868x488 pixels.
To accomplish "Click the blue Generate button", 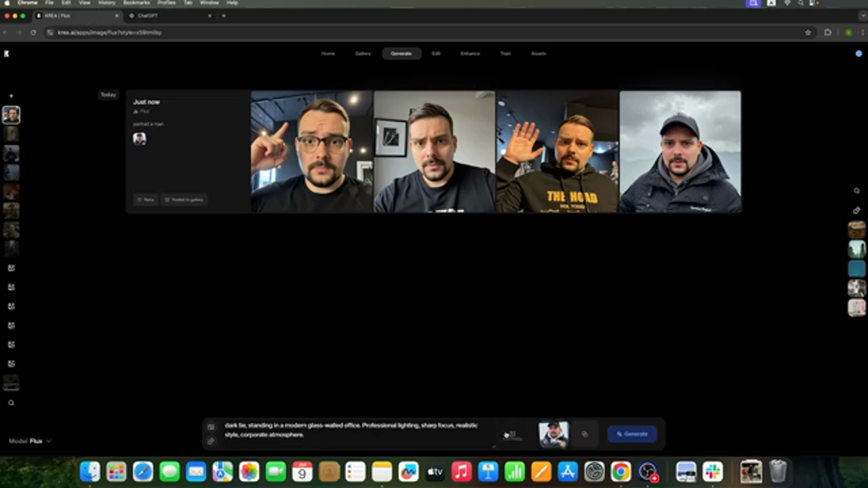I will click(632, 434).
